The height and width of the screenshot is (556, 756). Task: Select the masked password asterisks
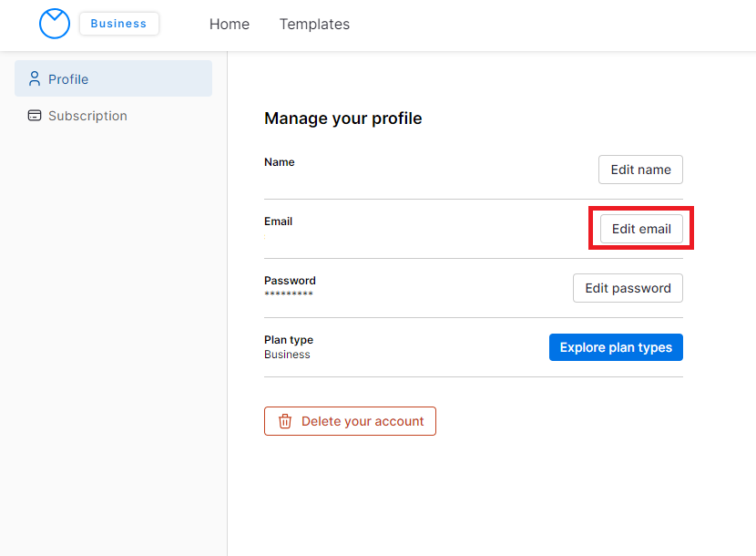[x=289, y=294]
